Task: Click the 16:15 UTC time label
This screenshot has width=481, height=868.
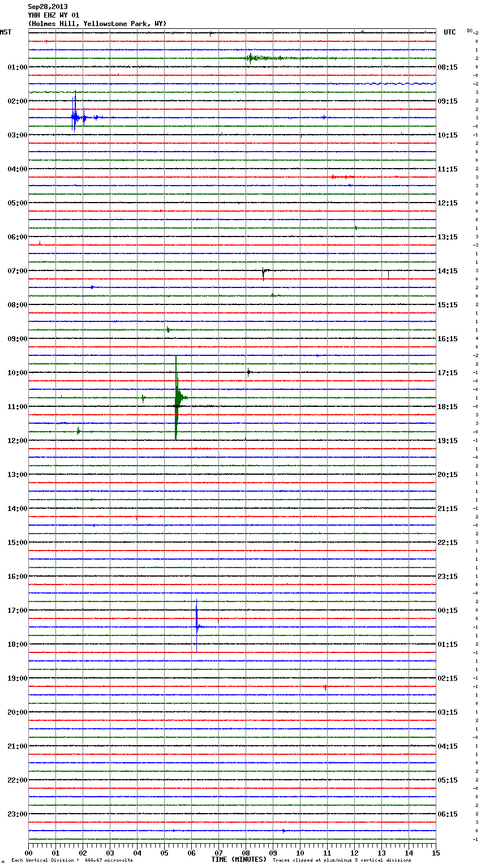Action: point(448,339)
